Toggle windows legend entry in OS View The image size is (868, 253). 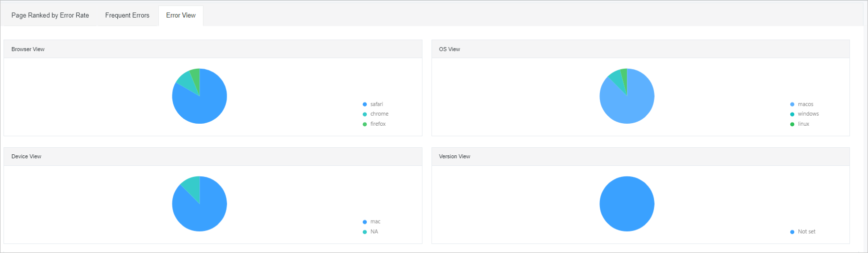click(x=804, y=114)
